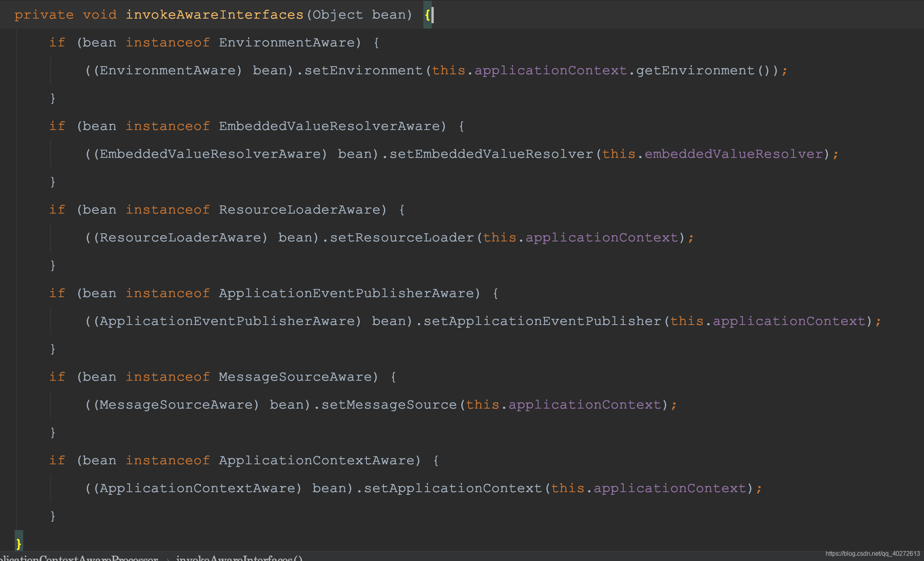
Task: Click the (ApplicationContextAware) cast expression
Action: pyautogui.click(x=198, y=488)
